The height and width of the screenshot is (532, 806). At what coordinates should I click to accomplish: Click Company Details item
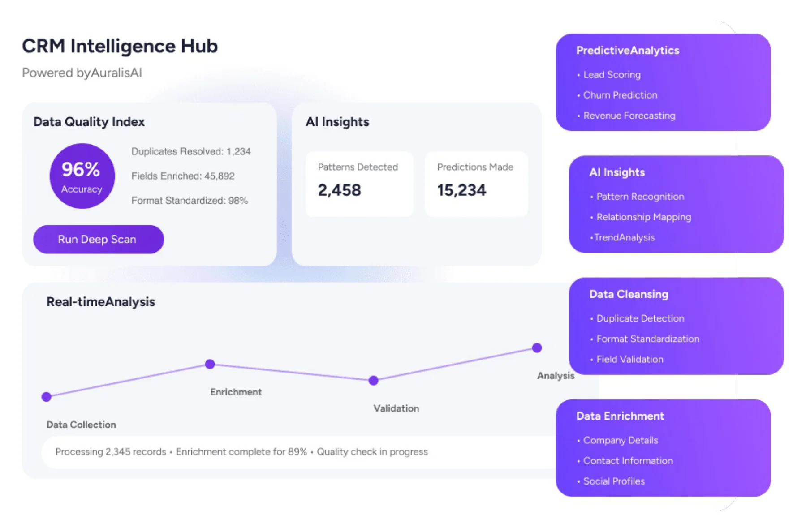click(x=621, y=440)
